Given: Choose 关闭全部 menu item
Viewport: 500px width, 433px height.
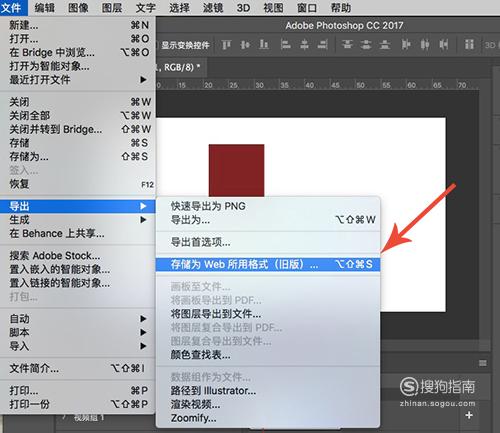Looking at the screenshot, I should (x=78, y=115).
